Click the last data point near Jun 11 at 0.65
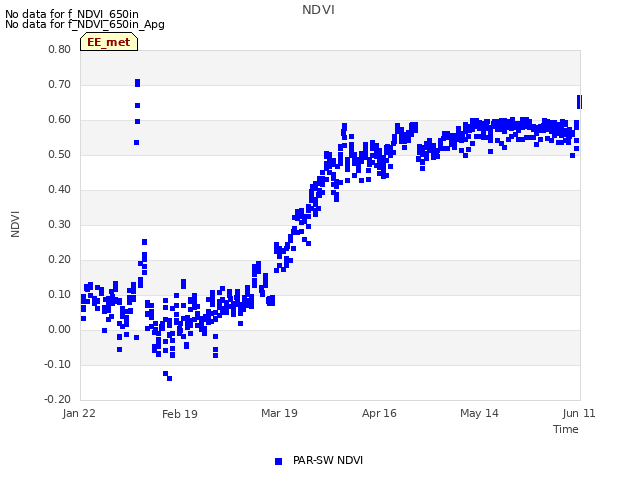Viewport: 640px width, 480px height. (x=580, y=102)
